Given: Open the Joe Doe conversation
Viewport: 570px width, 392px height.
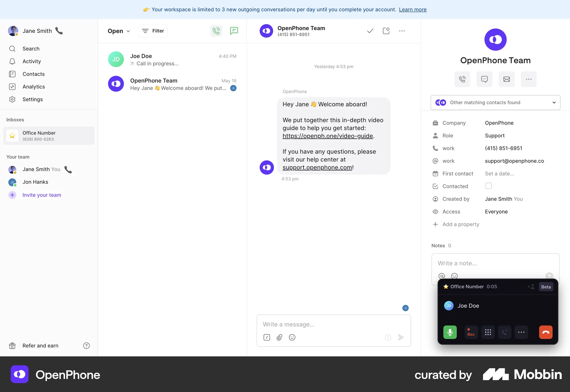Looking at the screenshot, I should click(x=172, y=59).
